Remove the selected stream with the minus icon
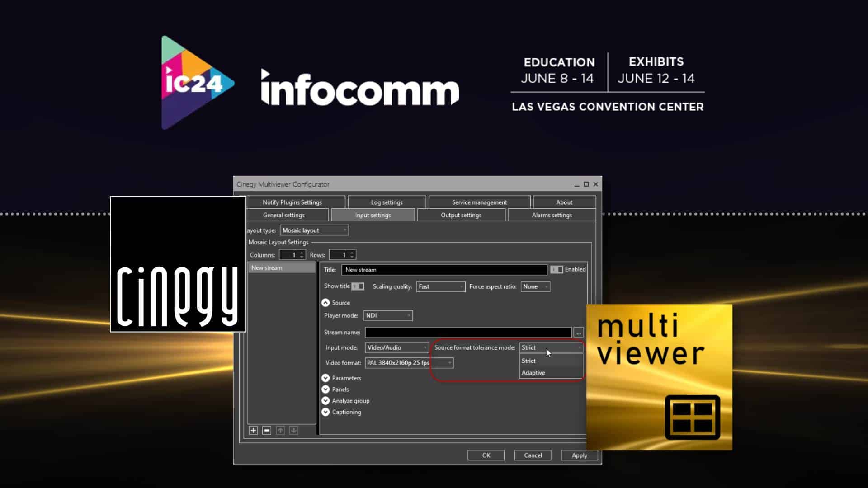 pyautogui.click(x=267, y=430)
